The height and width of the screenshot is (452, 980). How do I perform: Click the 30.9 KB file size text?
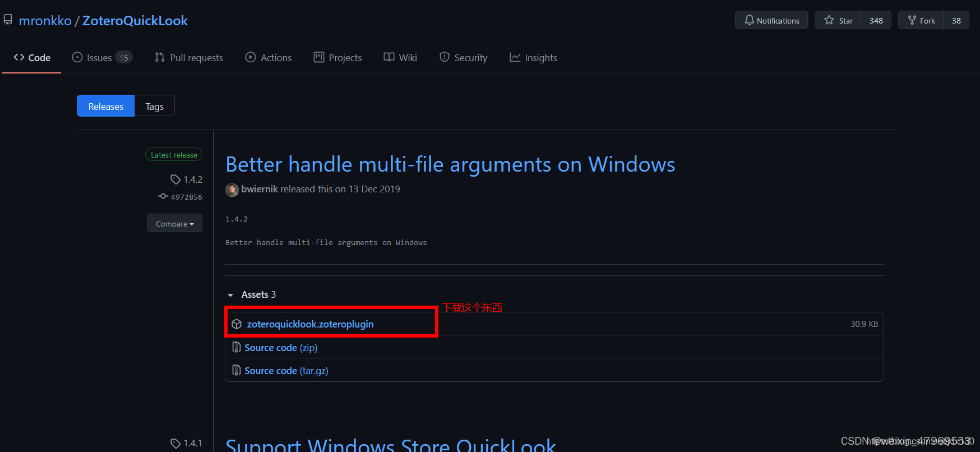click(x=864, y=324)
